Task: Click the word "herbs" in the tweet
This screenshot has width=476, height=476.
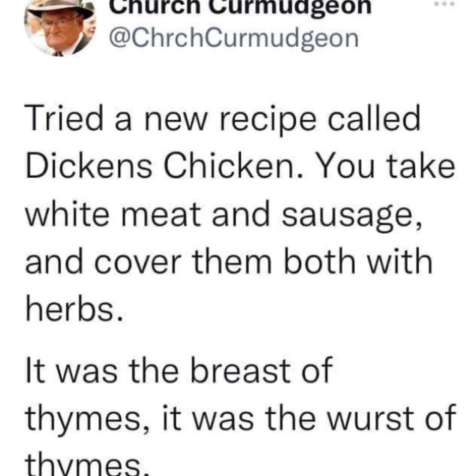Action: pyautogui.click(x=71, y=310)
